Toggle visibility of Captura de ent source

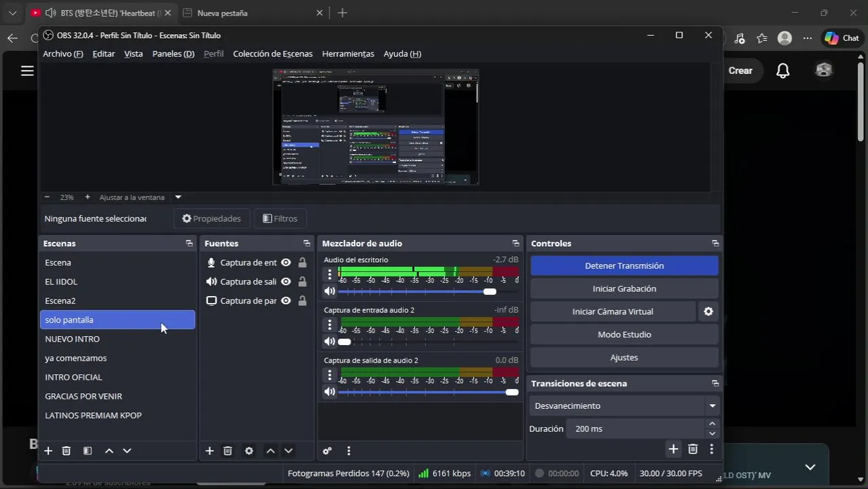tap(286, 262)
